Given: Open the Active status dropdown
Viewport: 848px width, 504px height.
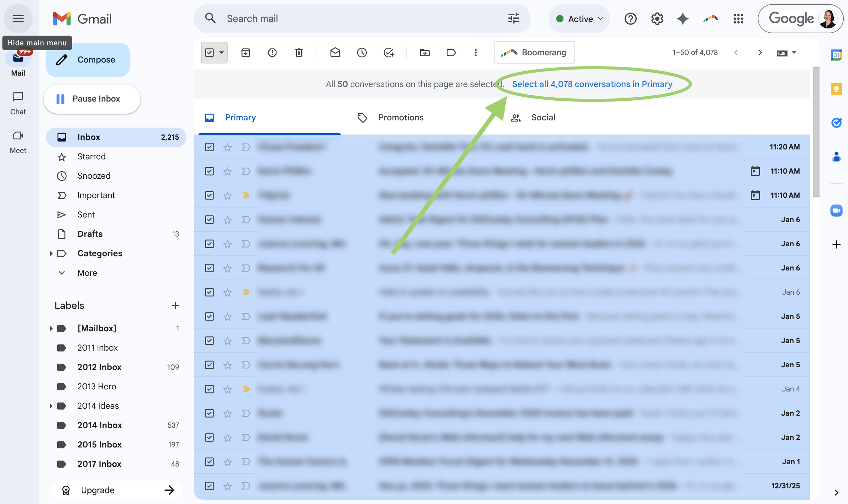Looking at the screenshot, I should pos(579,19).
